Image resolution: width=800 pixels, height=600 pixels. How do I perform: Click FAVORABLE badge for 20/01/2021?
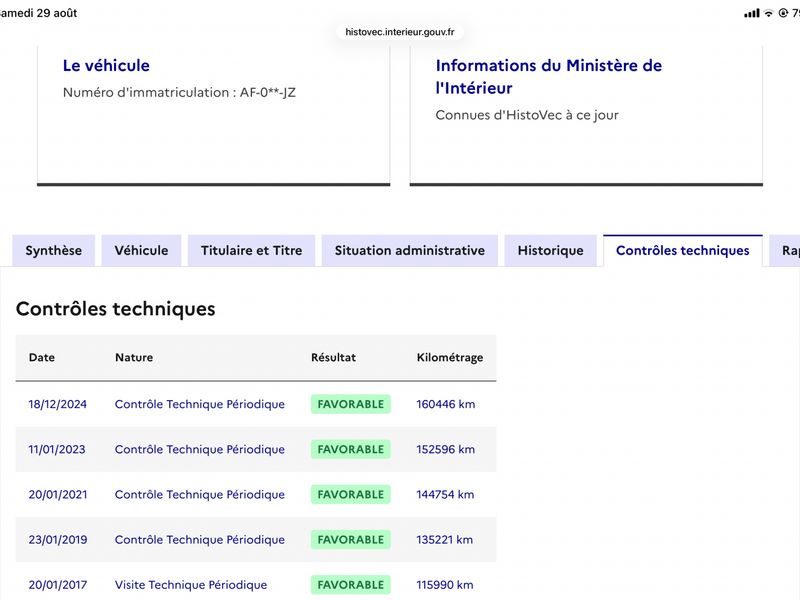[x=351, y=494]
